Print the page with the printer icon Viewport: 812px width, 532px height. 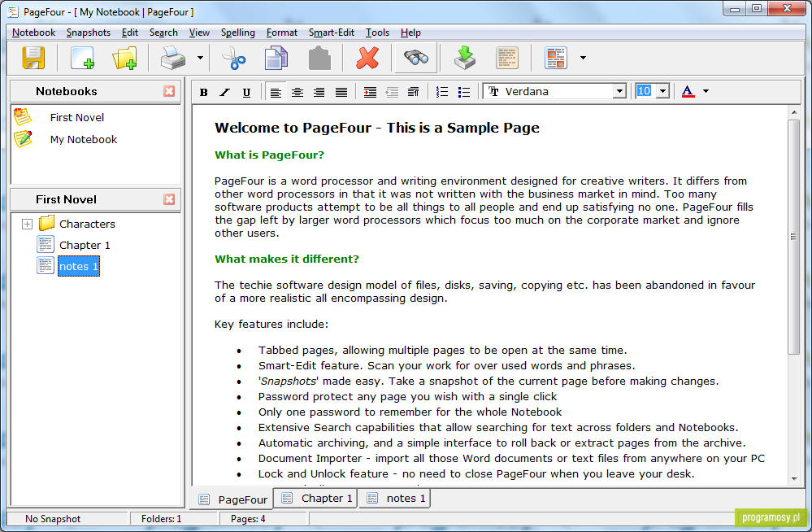(x=173, y=58)
